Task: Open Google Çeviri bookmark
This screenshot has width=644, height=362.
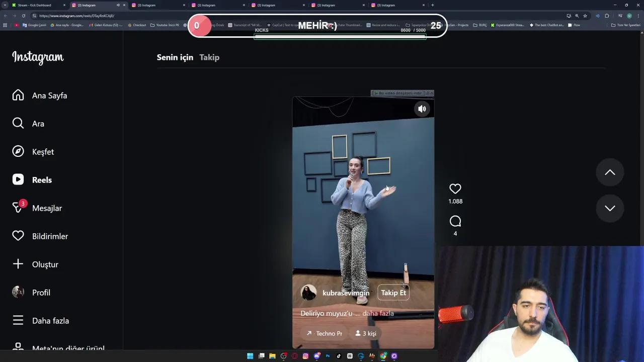Action: [35, 25]
